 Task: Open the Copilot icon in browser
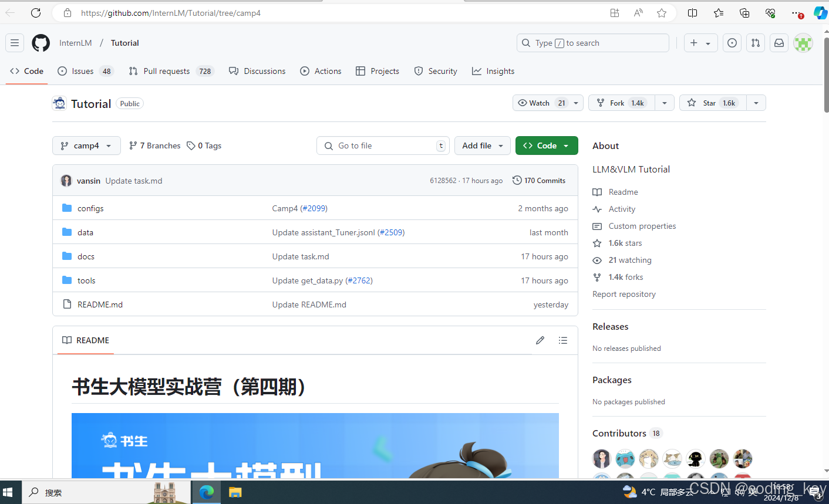(x=820, y=13)
